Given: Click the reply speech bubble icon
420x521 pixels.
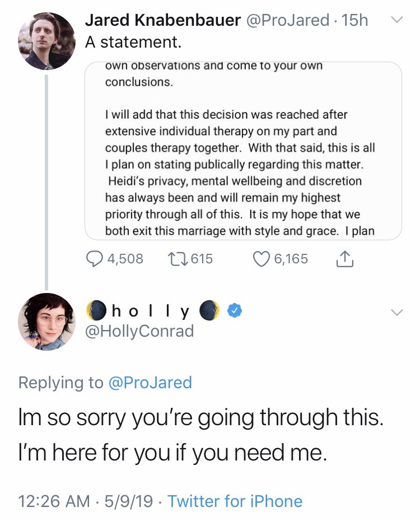Looking at the screenshot, I should pyautogui.click(x=94, y=259).
